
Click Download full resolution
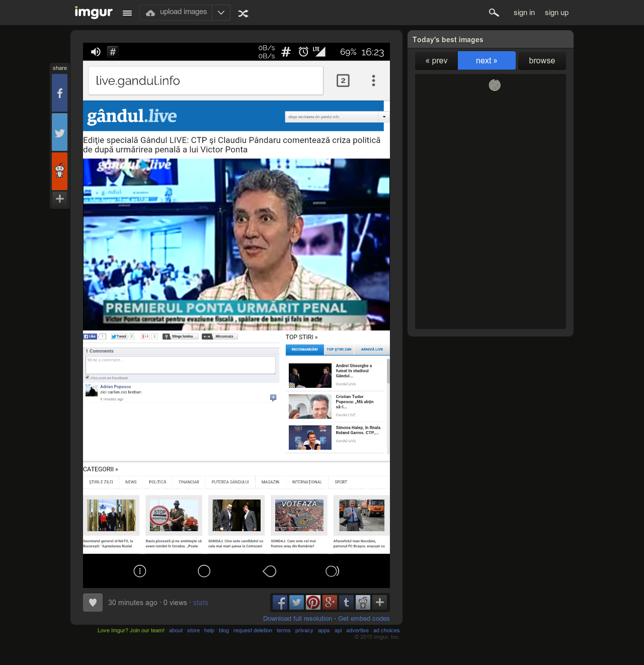(x=297, y=619)
